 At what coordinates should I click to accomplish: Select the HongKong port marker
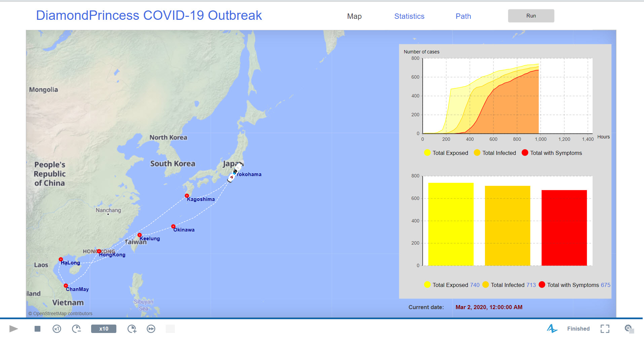[x=99, y=251]
